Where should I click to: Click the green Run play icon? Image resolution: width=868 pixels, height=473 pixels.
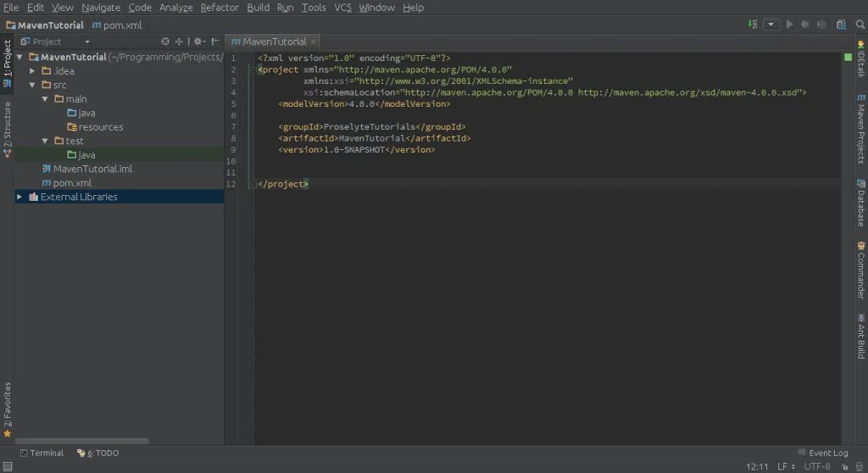pos(789,25)
